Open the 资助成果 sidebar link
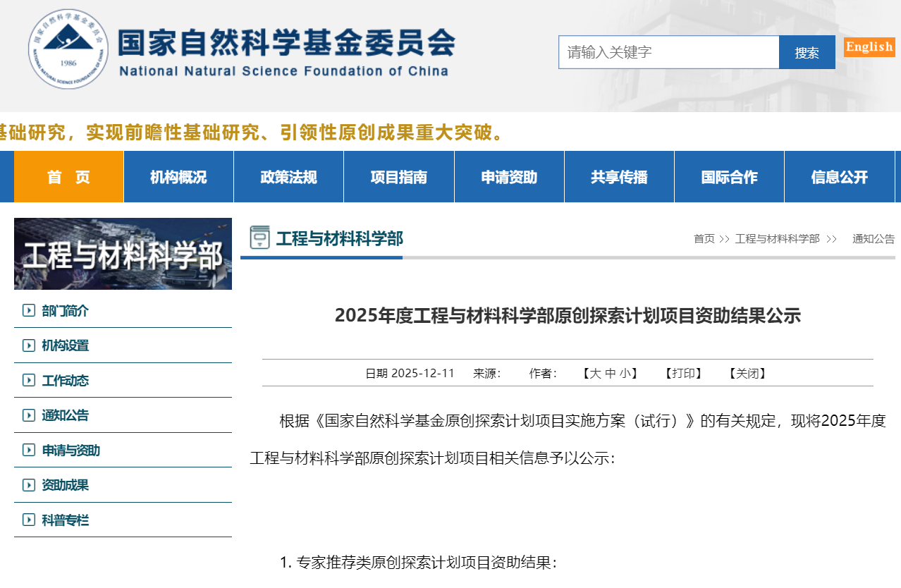The image size is (901, 588). (66, 485)
